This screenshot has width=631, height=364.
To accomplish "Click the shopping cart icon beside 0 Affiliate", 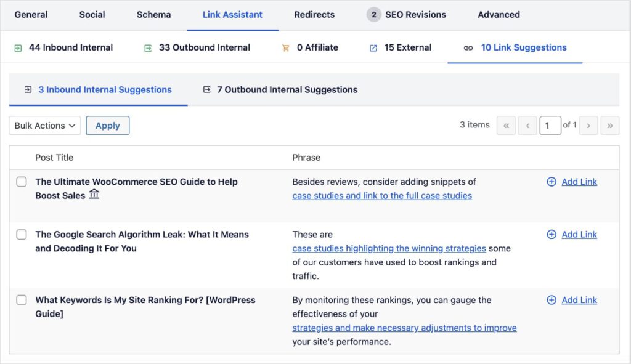I will coord(287,47).
